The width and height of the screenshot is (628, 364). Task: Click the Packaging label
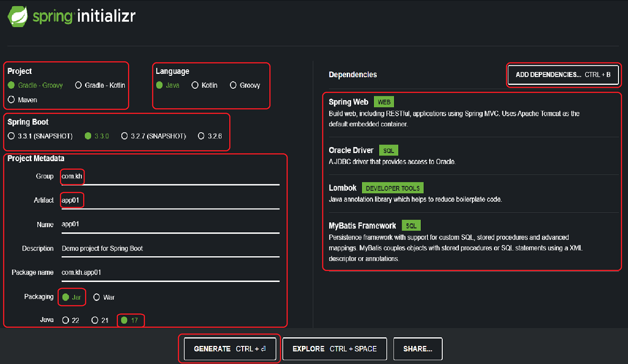coord(39,297)
